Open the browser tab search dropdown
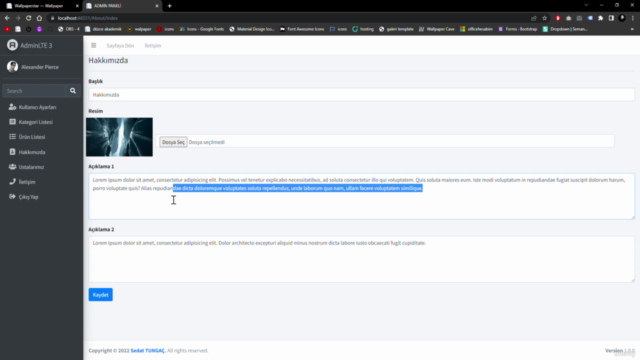640x360 pixels. (586, 5)
